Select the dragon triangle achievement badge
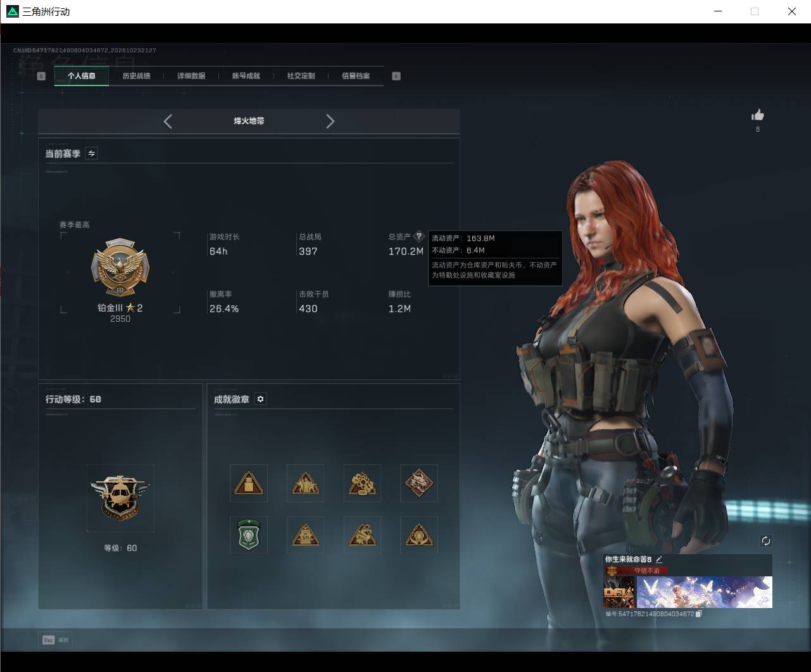 click(362, 535)
